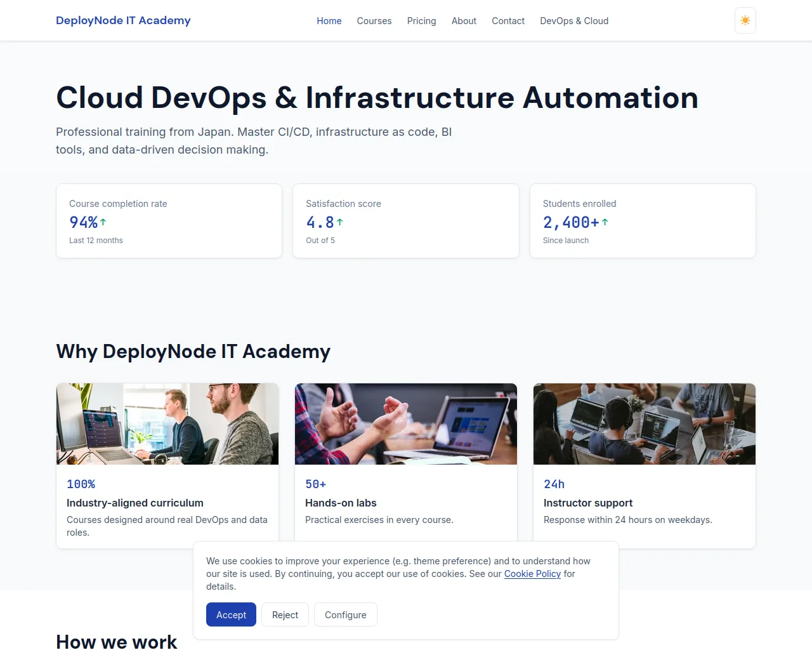Click the "94%" statistic value
The height and width of the screenshot is (650, 812).
click(x=84, y=222)
